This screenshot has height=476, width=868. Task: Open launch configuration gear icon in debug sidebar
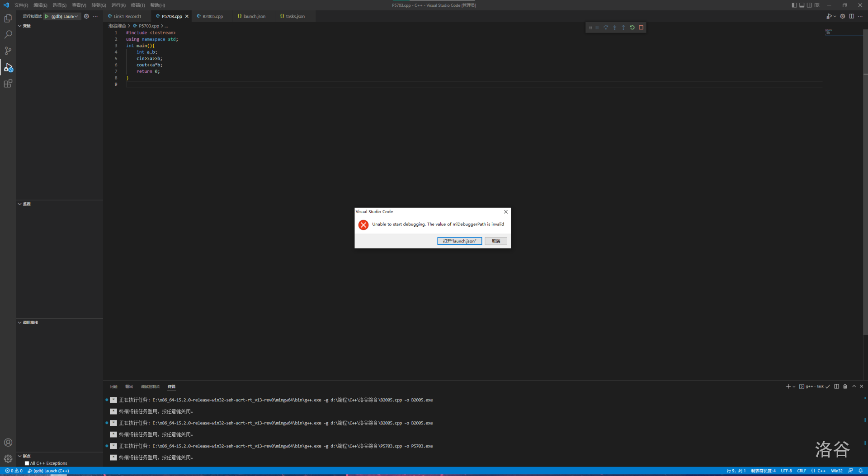86,16
